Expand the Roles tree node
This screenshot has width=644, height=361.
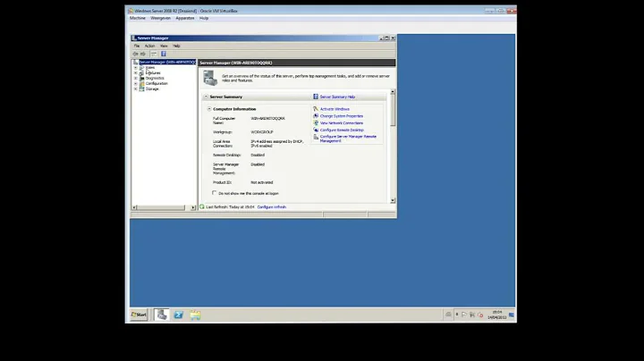click(x=136, y=67)
